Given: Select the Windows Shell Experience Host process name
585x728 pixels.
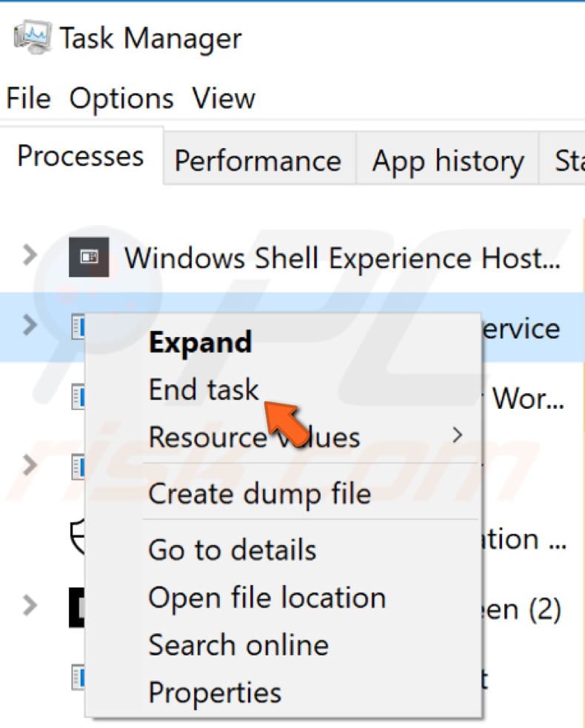Looking at the screenshot, I should pos(341,258).
